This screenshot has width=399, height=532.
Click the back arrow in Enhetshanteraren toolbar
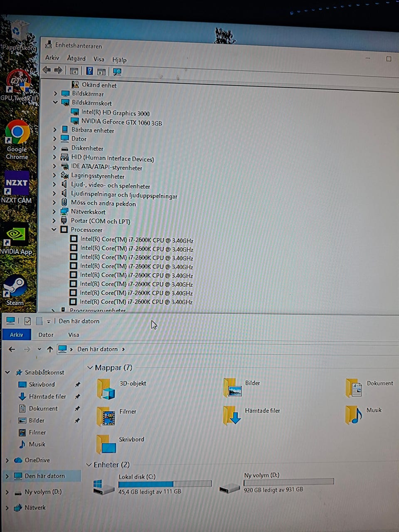tap(47, 71)
